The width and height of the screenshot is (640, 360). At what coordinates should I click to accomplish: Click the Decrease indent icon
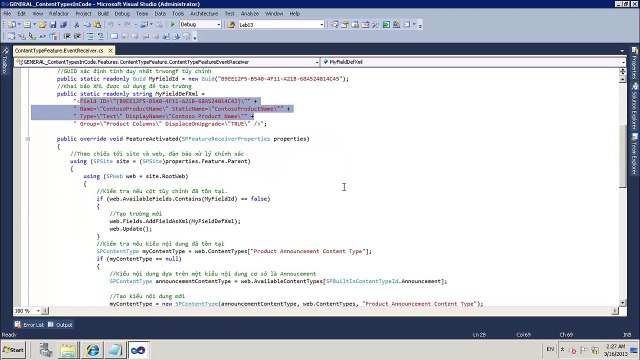(67, 36)
